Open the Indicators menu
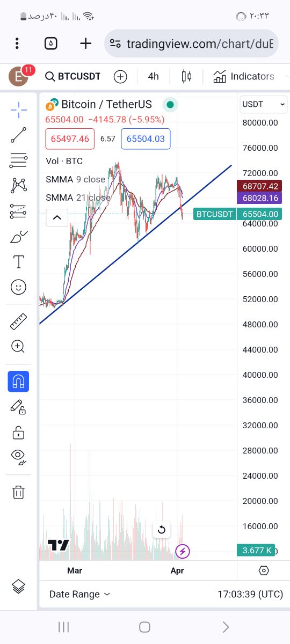Screen dimensions: 290x644 click(x=244, y=76)
